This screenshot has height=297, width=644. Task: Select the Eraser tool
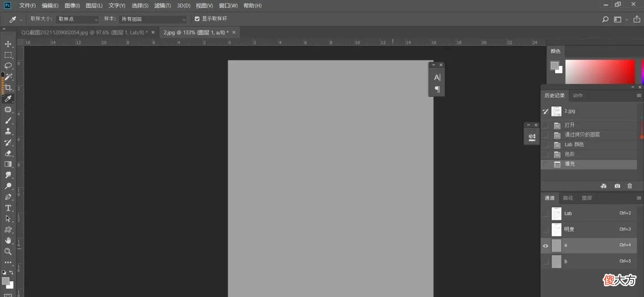point(8,153)
